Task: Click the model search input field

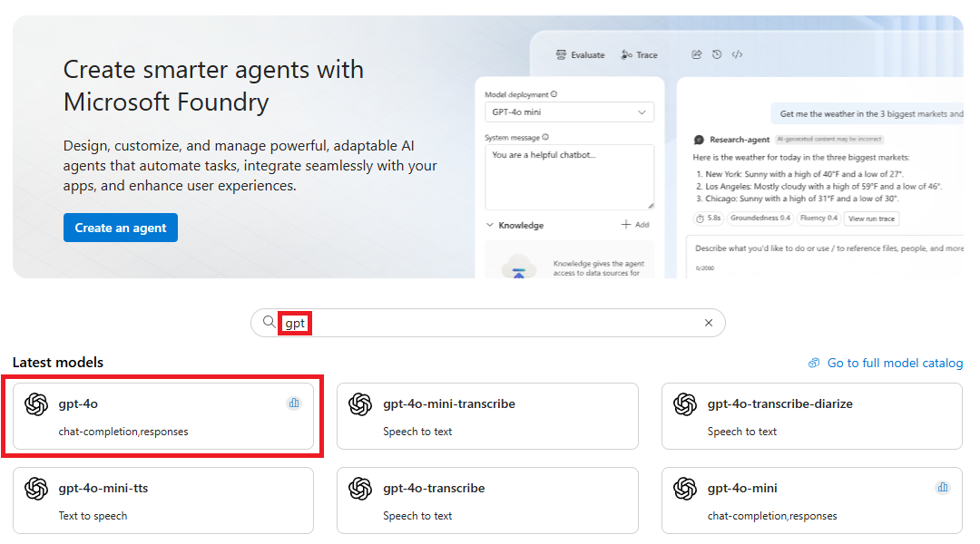Action: [487, 323]
